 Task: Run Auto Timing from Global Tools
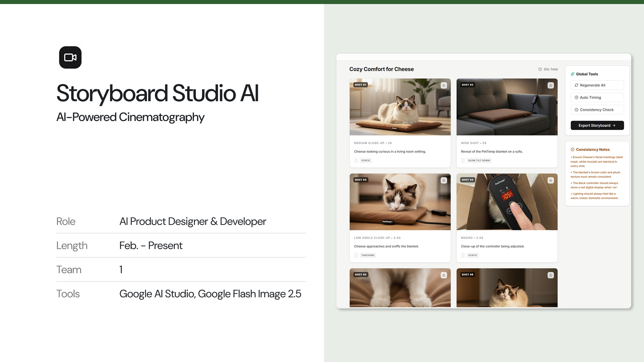597,98
